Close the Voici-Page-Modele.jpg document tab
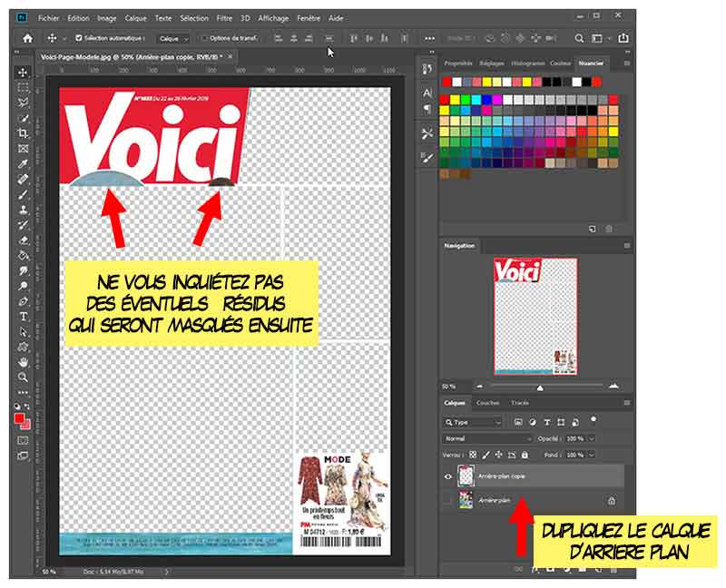This screenshot has height=588, width=726. coord(231,56)
